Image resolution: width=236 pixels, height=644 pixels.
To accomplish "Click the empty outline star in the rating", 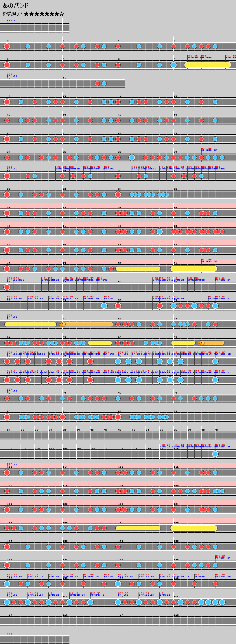I will [x=62, y=14].
